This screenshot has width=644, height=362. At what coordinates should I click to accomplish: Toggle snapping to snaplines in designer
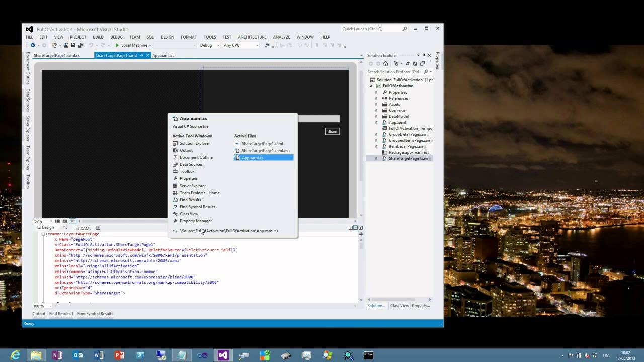[73, 221]
